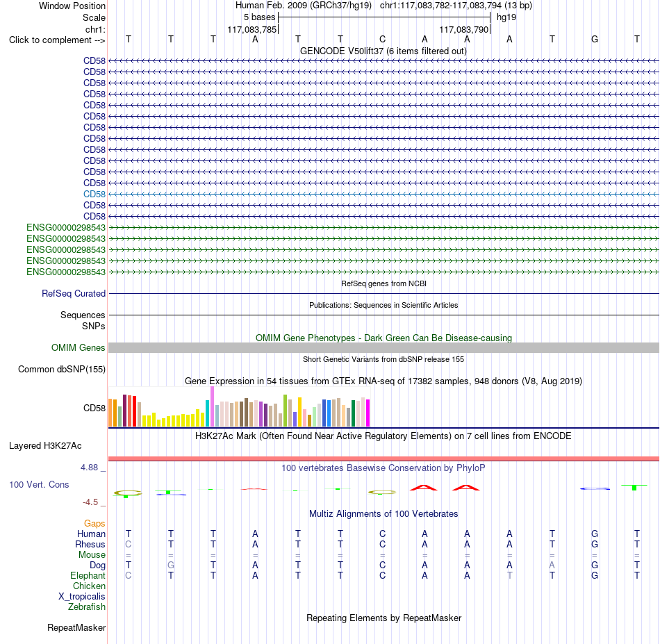Click the faded A in the Dog row
This screenshot has height=644, width=660.
point(552,565)
